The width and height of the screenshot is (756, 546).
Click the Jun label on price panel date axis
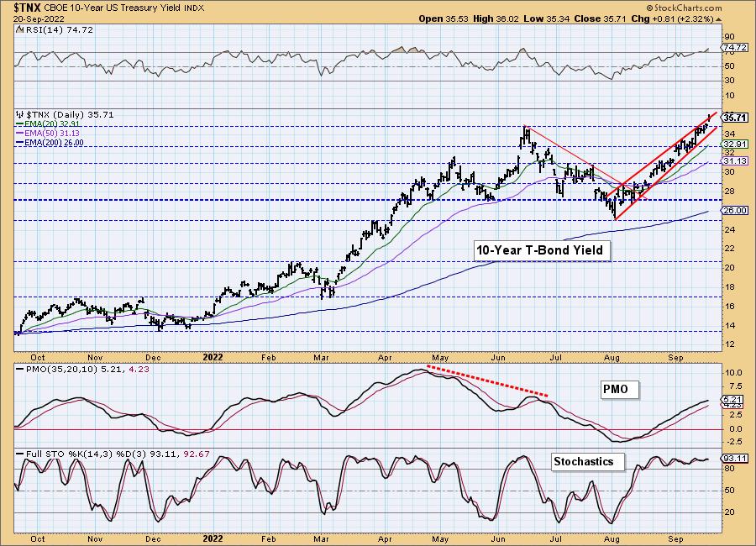click(x=497, y=357)
